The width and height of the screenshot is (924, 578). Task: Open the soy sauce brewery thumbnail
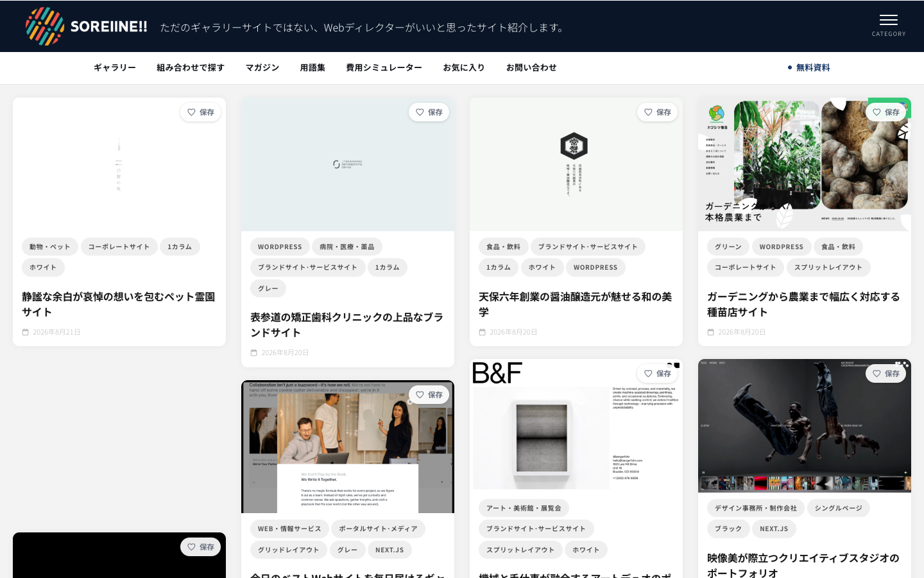pyautogui.click(x=576, y=164)
